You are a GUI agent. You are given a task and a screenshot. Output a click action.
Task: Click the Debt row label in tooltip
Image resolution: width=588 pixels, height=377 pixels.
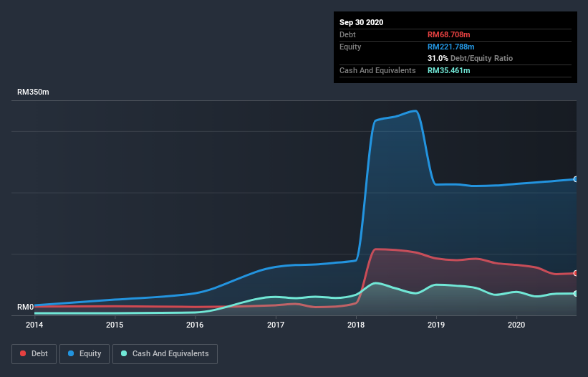[x=347, y=34]
